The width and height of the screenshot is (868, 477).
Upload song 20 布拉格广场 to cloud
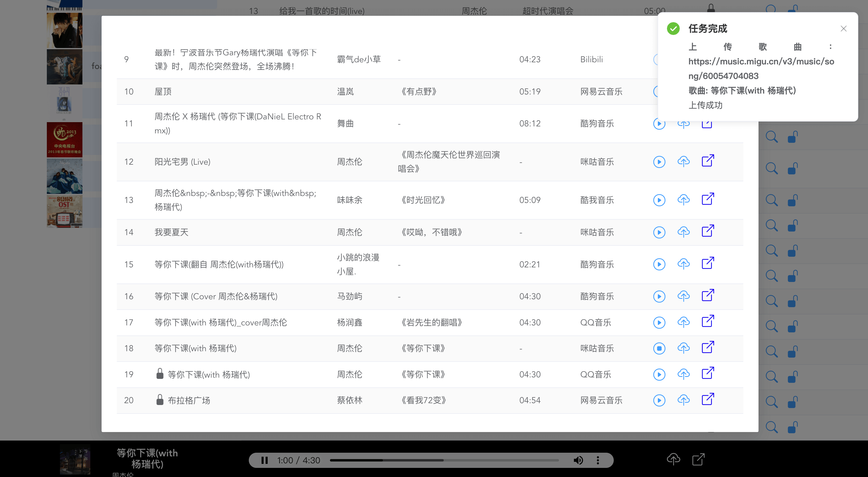(683, 400)
